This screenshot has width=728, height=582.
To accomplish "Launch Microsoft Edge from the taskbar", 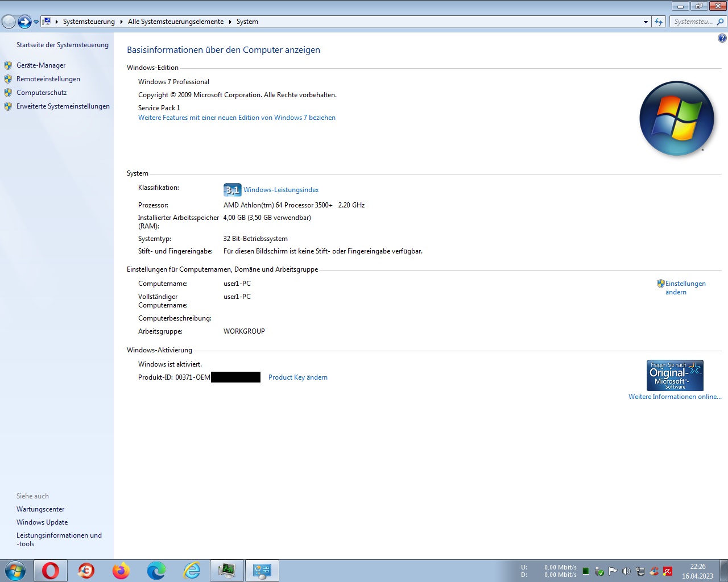I will coord(156,571).
